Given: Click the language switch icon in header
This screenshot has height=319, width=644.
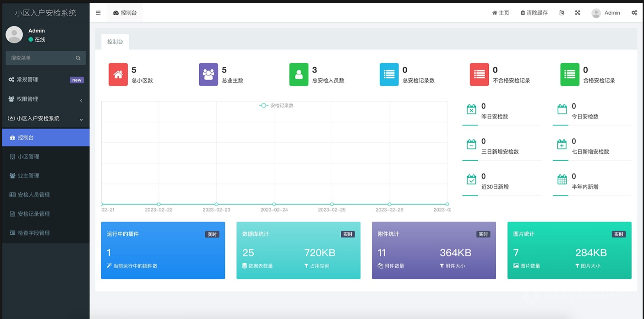Looking at the screenshot, I should click(562, 13).
